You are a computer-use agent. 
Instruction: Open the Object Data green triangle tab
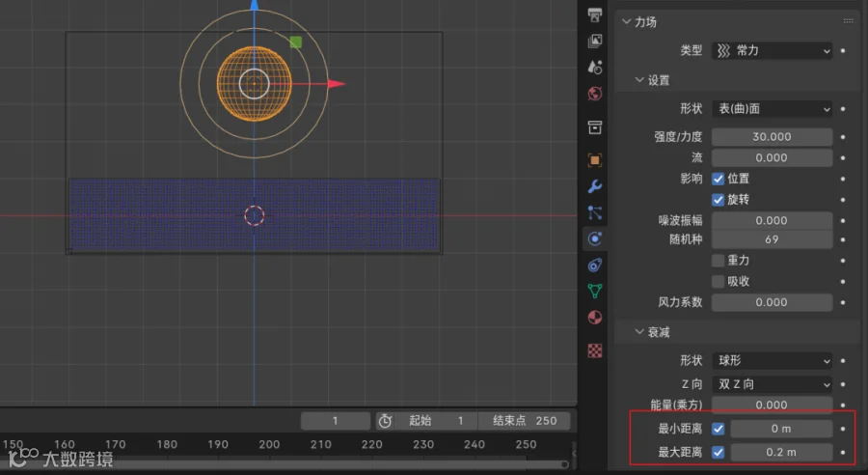(595, 291)
